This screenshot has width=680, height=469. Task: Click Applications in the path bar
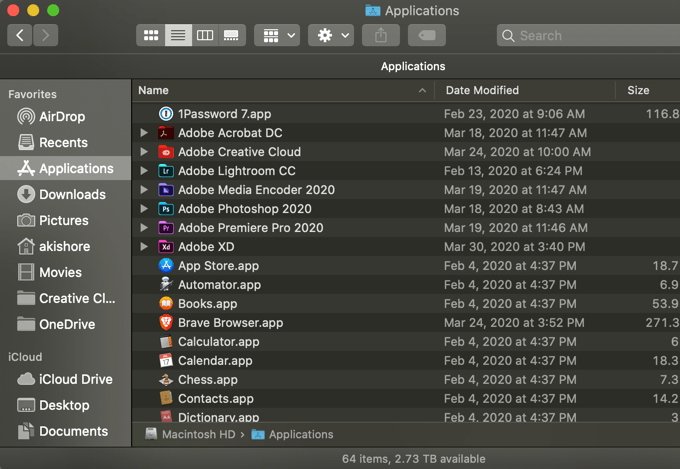coord(293,434)
